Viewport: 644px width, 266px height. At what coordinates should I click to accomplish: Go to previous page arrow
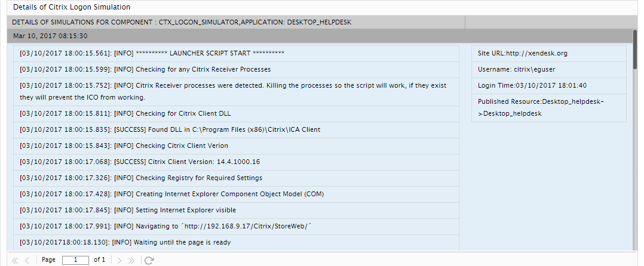click(x=27, y=260)
